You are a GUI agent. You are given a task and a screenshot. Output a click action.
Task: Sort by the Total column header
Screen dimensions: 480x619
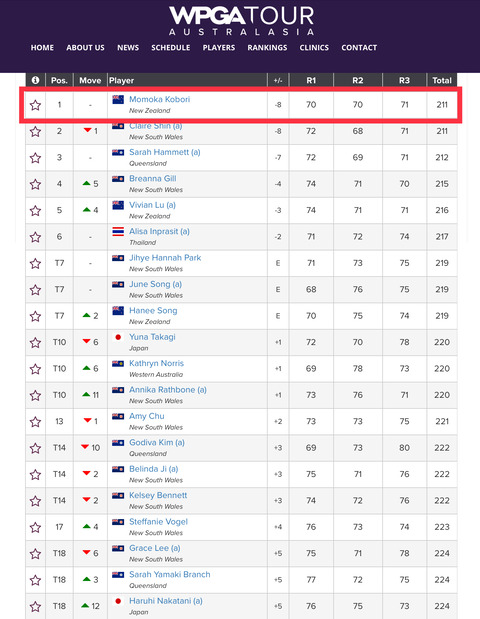pyautogui.click(x=442, y=80)
